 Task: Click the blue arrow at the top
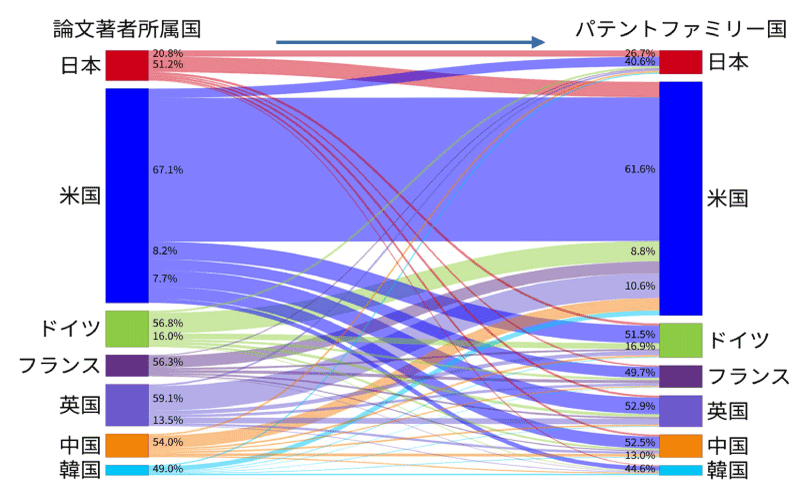click(x=410, y=42)
